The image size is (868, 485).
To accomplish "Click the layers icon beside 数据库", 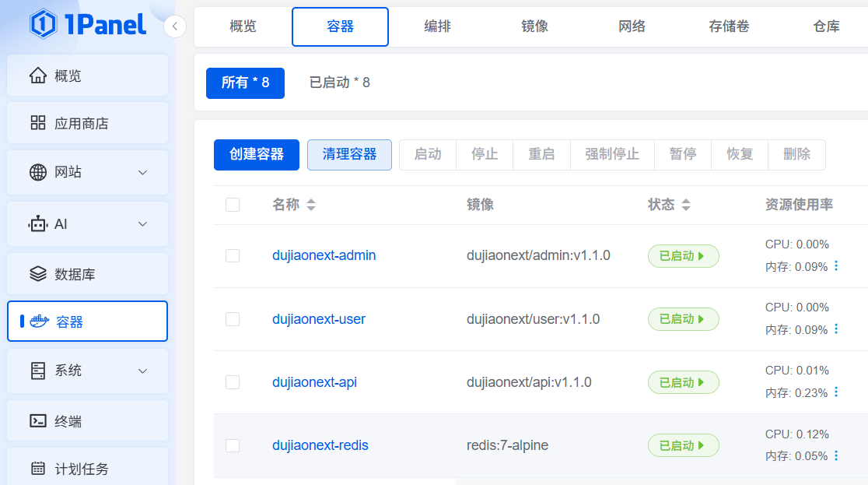I will [x=37, y=274].
